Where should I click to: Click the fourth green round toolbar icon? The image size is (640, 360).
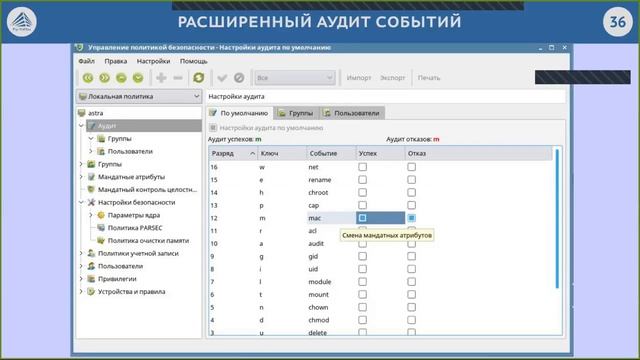pyautogui.click(x=138, y=78)
